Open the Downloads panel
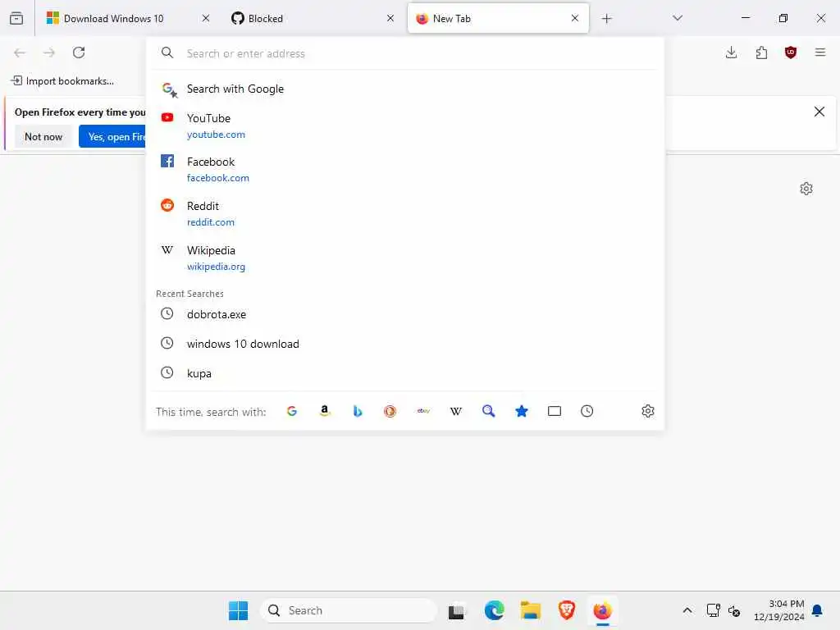 [x=731, y=52]
